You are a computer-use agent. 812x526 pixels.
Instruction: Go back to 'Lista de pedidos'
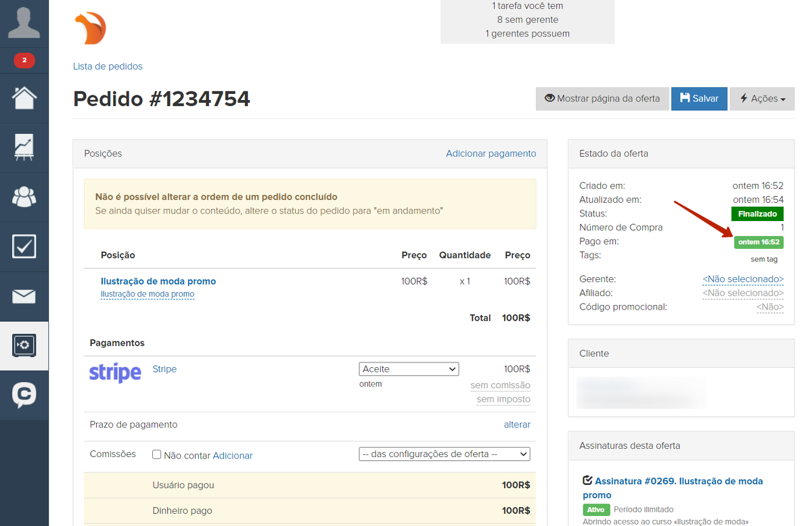pyautogui.click(x=108, y=66)
